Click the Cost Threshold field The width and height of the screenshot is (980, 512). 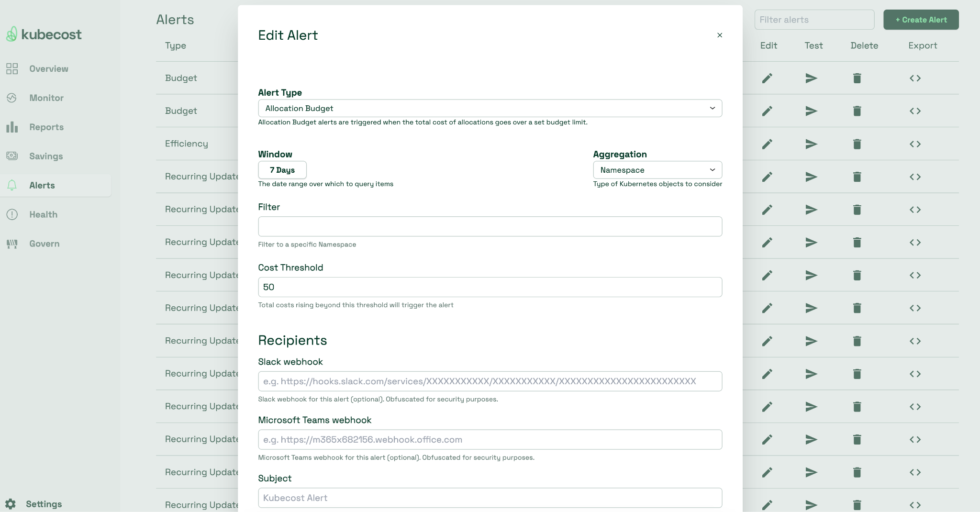(x=490, y=287)
